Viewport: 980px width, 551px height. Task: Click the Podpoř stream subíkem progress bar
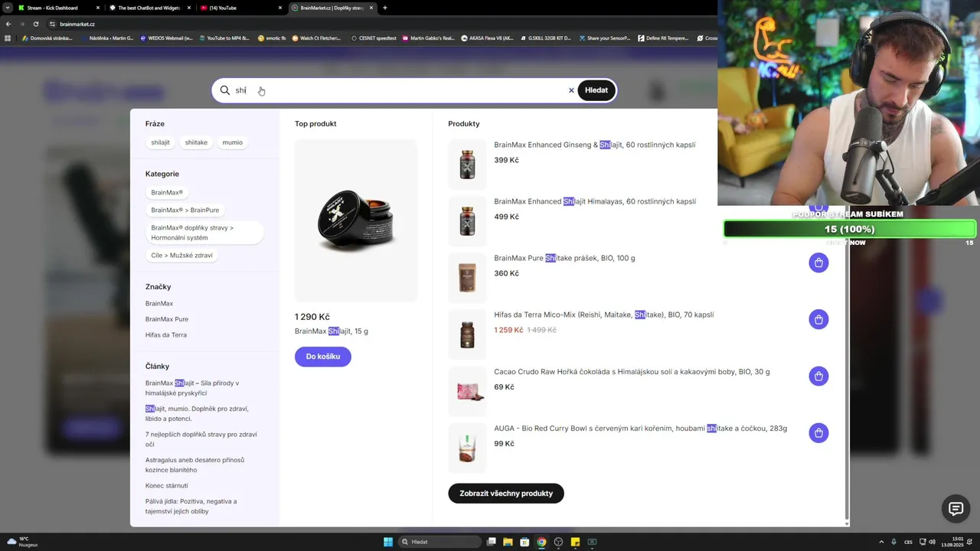point(850,229)
